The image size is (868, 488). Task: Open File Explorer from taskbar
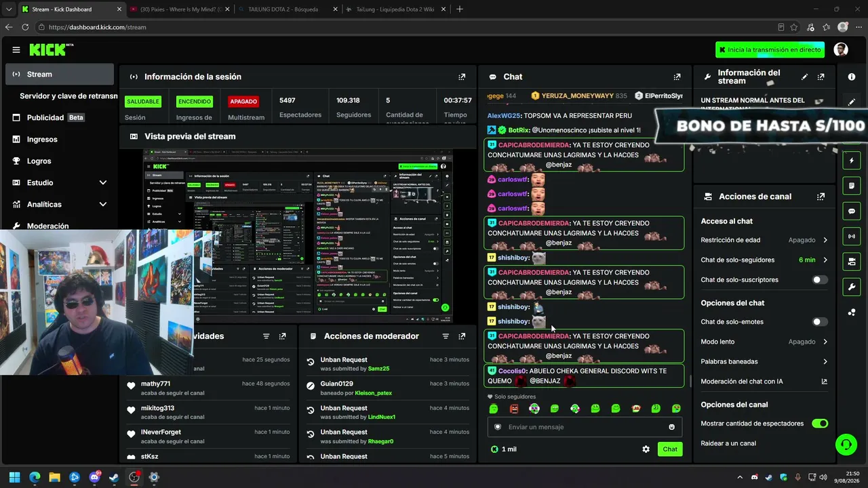click(x=54, y=477)
